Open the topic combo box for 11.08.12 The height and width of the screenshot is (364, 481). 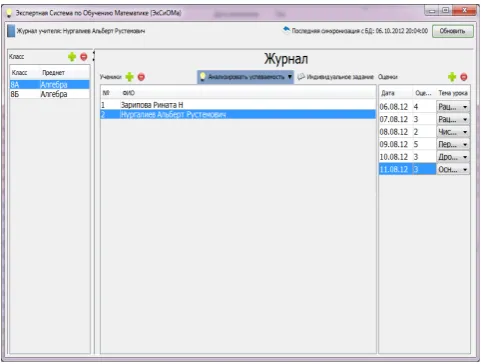point(453,169)
